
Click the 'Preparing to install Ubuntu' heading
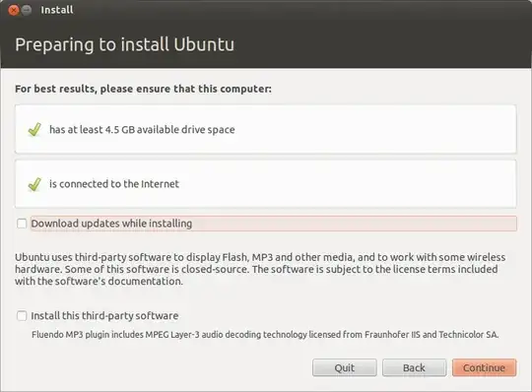pos(124,44)
